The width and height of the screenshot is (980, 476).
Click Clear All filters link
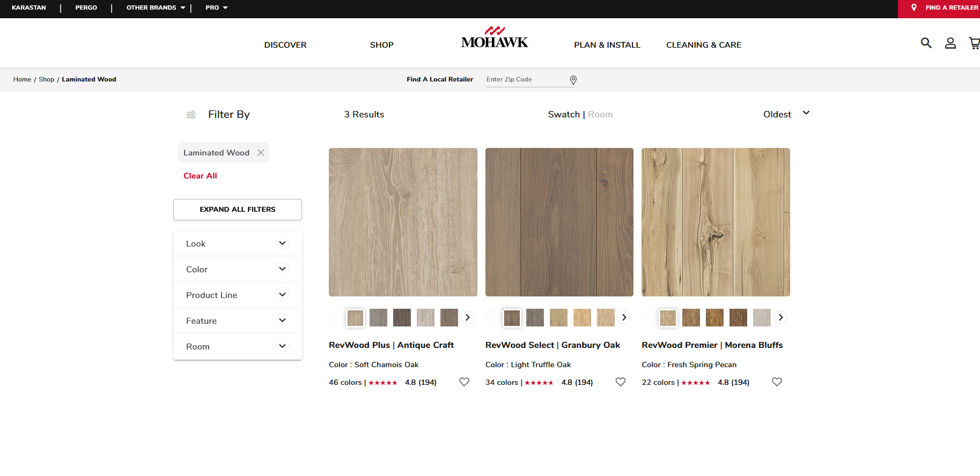200,176
